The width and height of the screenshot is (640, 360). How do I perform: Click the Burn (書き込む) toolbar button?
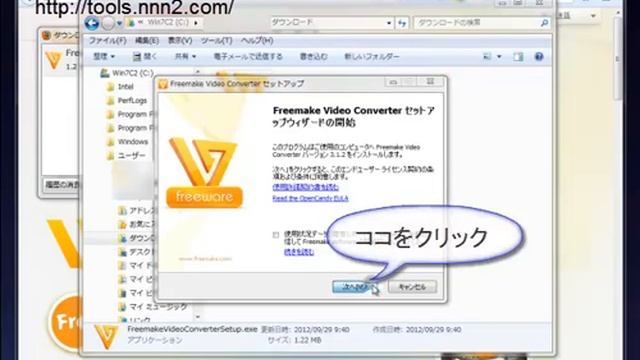pos(313,56)
